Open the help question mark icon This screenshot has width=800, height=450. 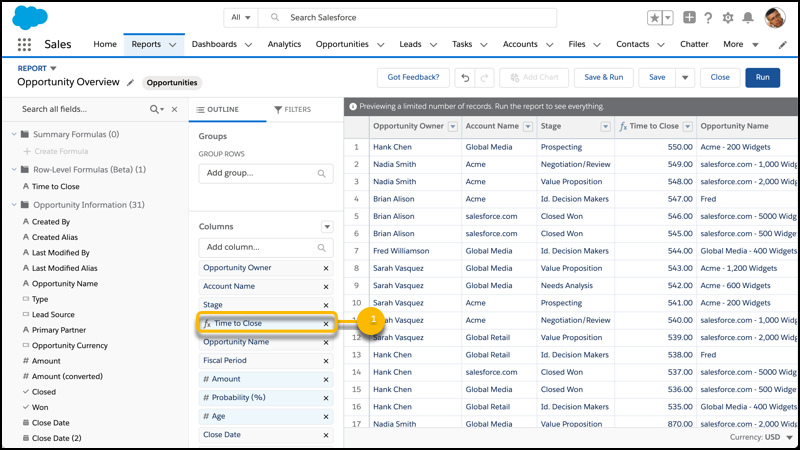[x=708, y=18]
